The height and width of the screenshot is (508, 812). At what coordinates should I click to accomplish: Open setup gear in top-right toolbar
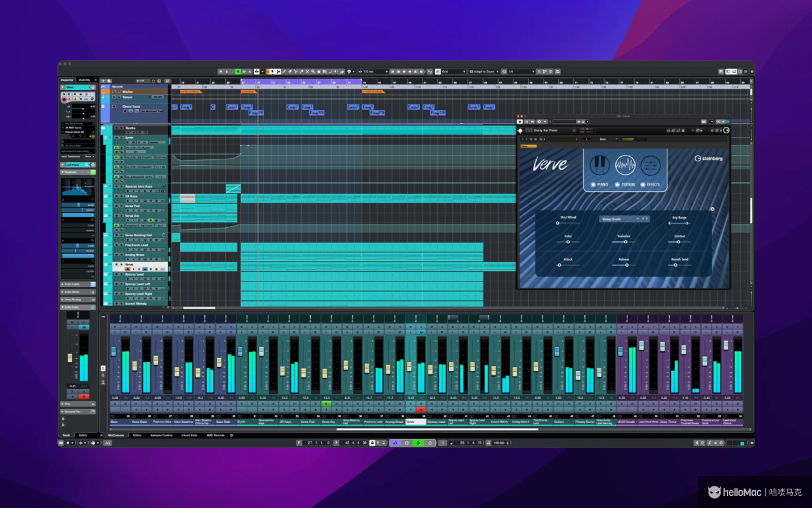(752, 71)
